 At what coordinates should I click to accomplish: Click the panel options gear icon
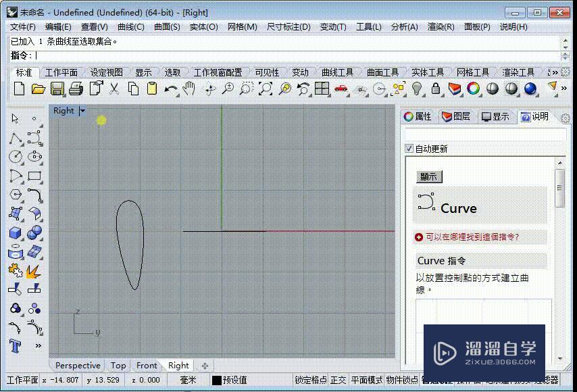pos(566,118)
